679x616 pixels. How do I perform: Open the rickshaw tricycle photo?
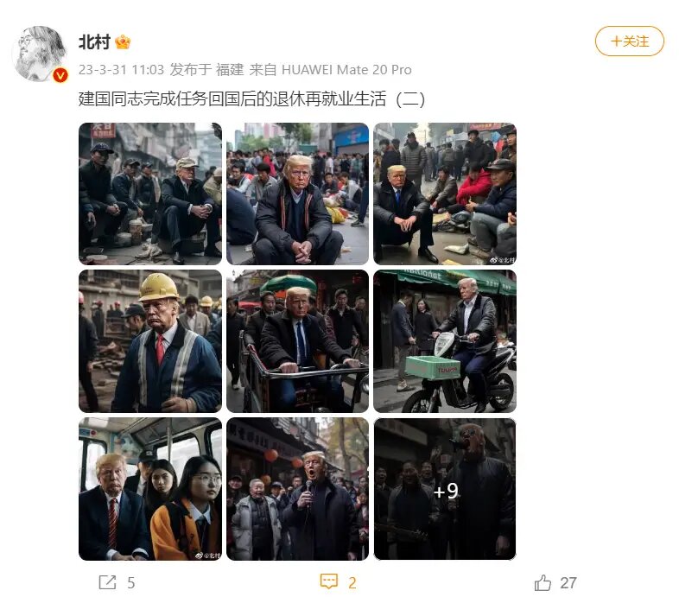tap(297, 341)
